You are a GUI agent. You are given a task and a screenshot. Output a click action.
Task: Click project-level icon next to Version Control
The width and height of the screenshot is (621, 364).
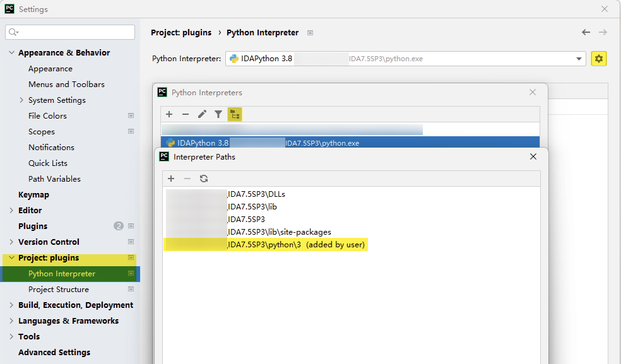(131, 242)
